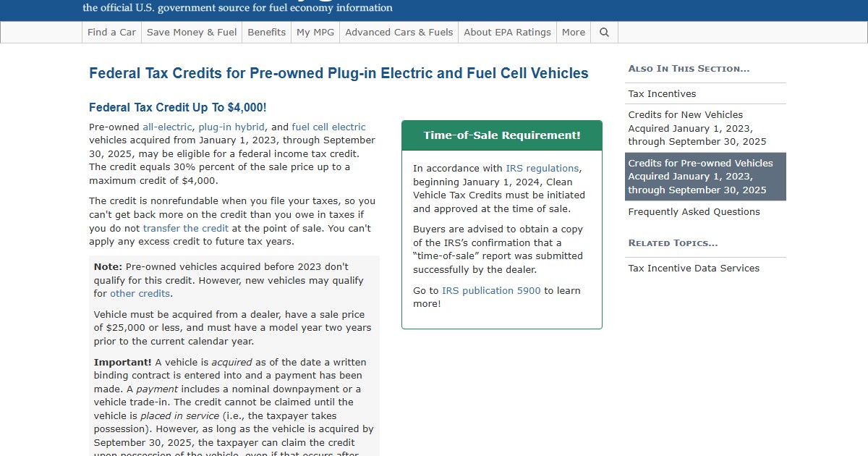The image size is (868, 456).
Task: Open the IRS regulations link
Action: coord(542,168)
